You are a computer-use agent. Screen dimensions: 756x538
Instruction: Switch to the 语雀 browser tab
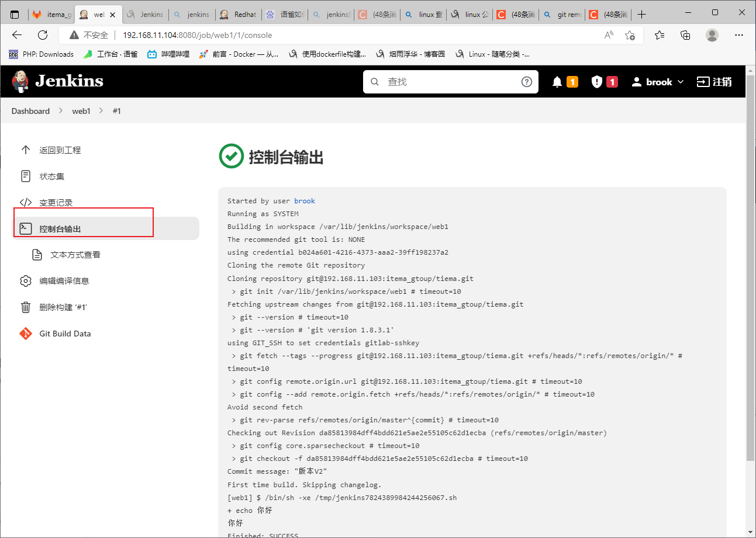click(285, 14)
